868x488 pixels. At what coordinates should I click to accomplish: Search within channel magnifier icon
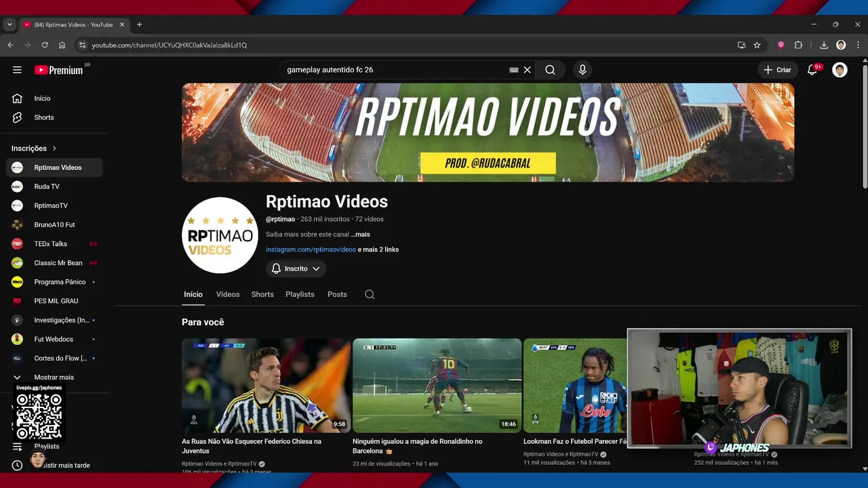tap(370, 294)
